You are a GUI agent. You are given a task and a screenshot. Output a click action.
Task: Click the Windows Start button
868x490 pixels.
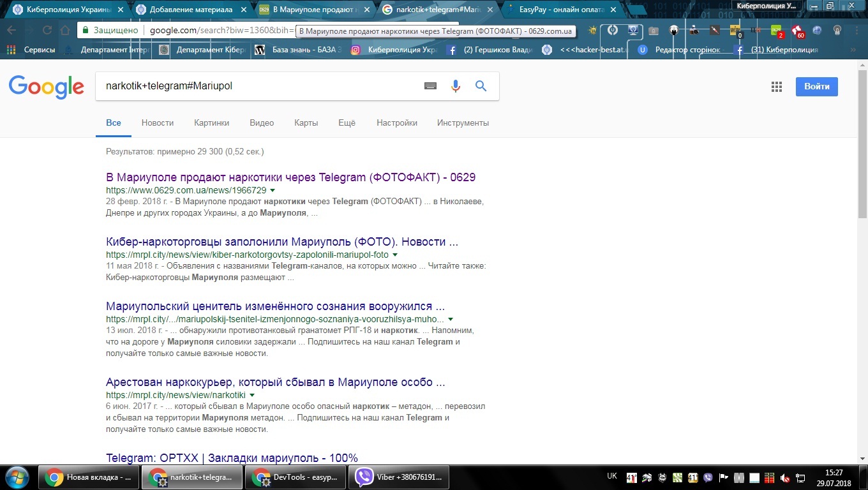[17, 477]
